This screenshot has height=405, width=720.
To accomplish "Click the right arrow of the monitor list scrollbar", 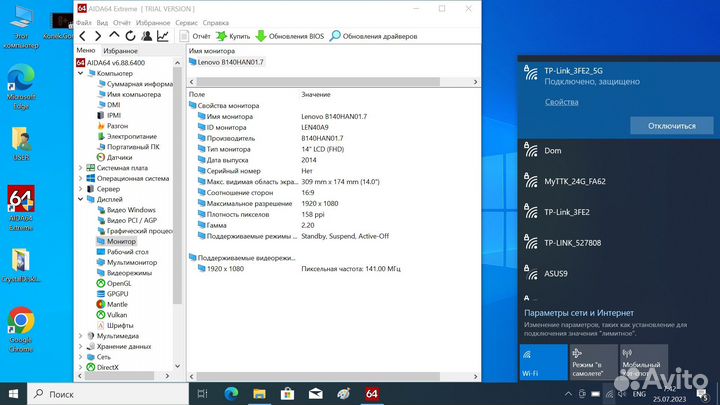I will click(x=475, y=82).
